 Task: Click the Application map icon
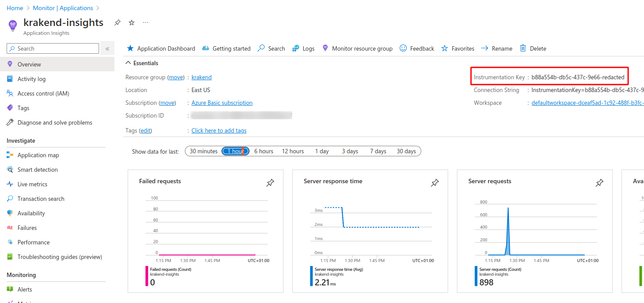click(10, 155)
